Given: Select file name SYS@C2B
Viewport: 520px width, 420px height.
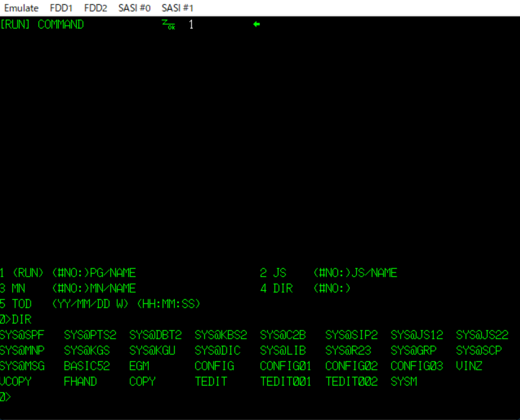Looking at the screenshot, I should [x=283, y=335].
